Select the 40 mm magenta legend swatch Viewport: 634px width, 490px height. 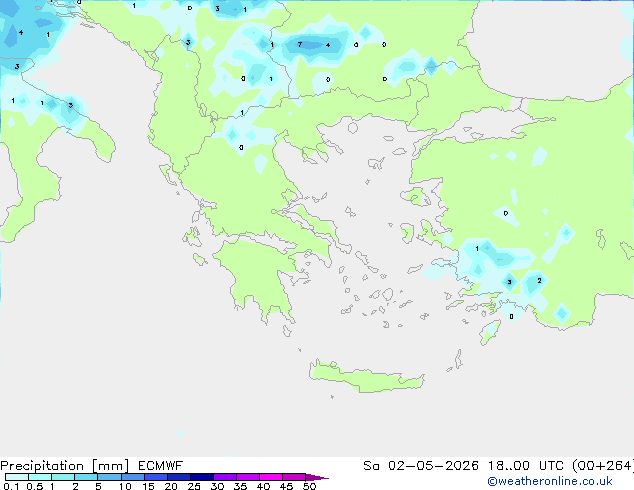tap(271, 477)
